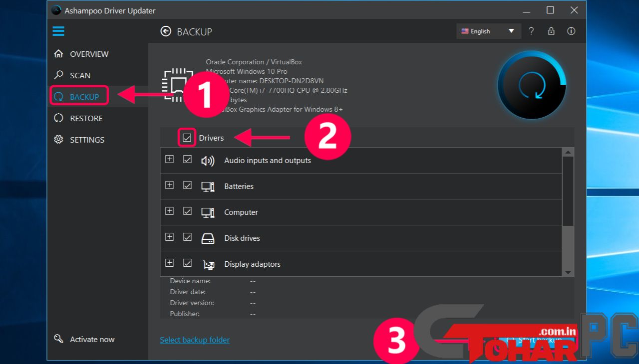Click the Ashampoo app icon in title bar
639x364 pixels.
[x=56, y=10]
